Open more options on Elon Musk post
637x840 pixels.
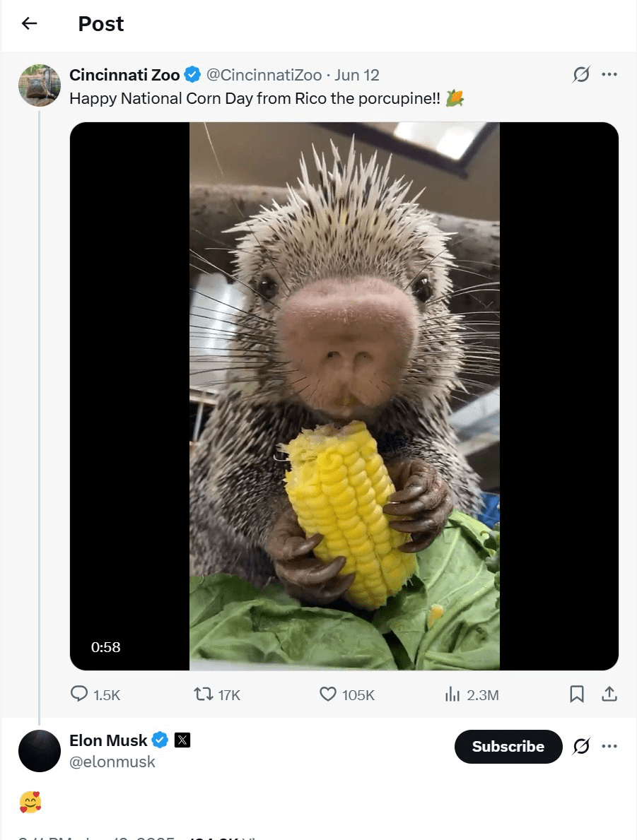point(609,746)
